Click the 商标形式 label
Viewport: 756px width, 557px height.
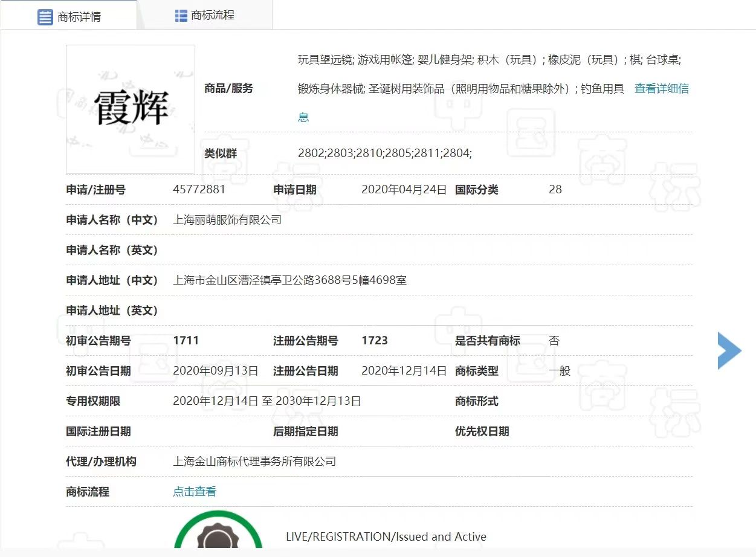pos(477,401)
